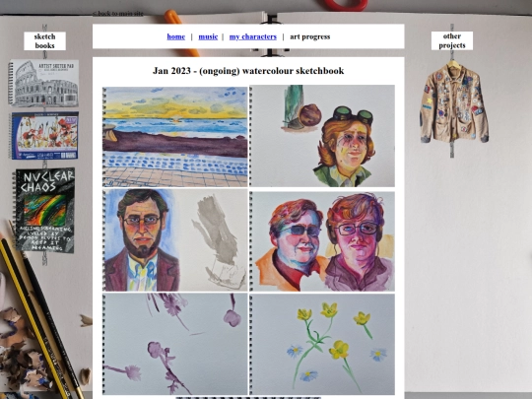The height and width of the screenshot is (399, 532).
Task: Open the poppy flower cover sketchbook
Action: [44, 136]
